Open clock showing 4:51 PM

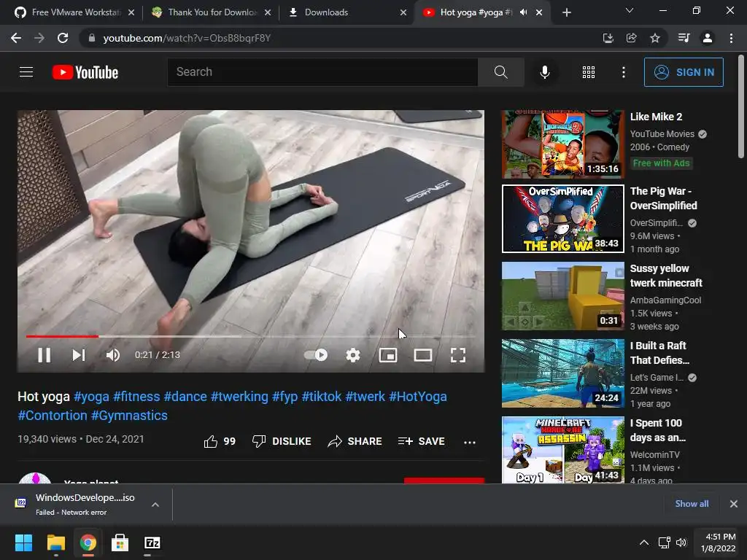tap(718, 542)
